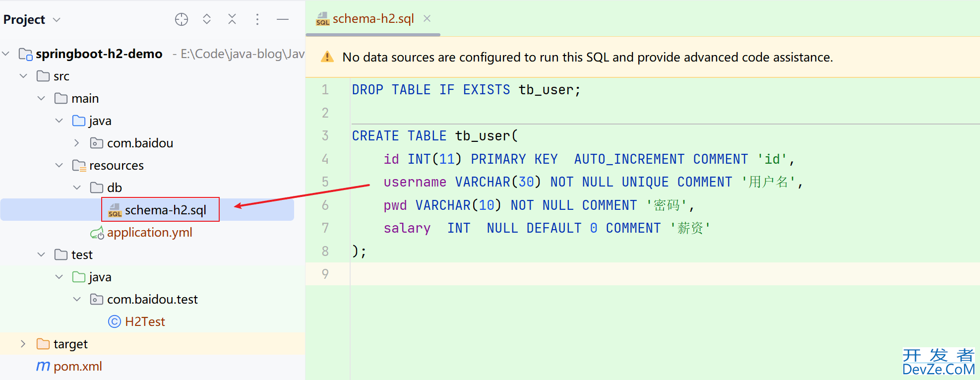
Task: Select the com.baidou.test package
Action: click(x=152, y=299)
